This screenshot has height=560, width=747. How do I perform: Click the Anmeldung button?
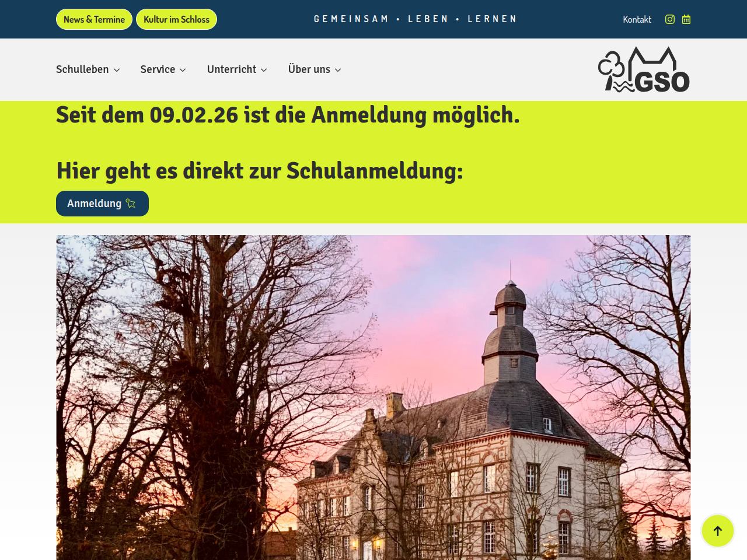(x=102, y=204)
